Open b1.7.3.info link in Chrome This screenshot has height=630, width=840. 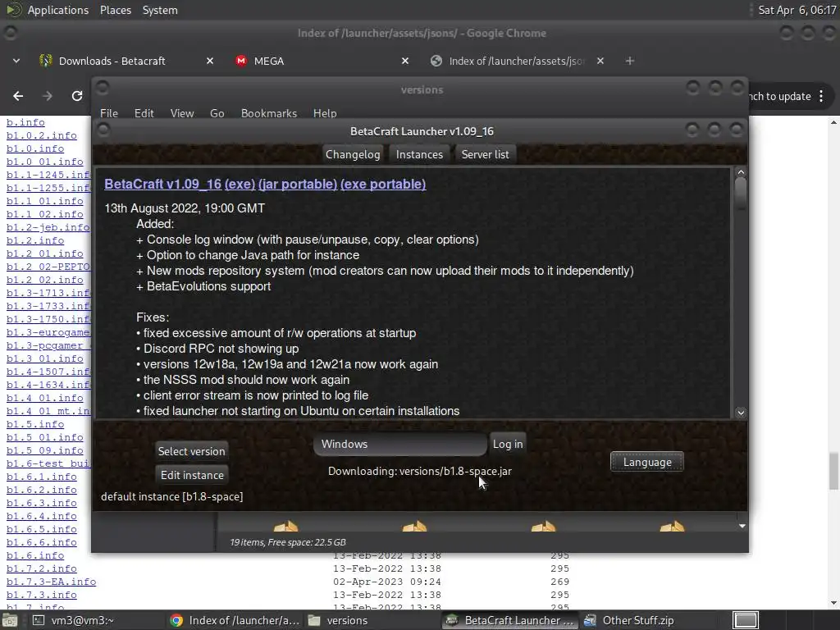42,595
